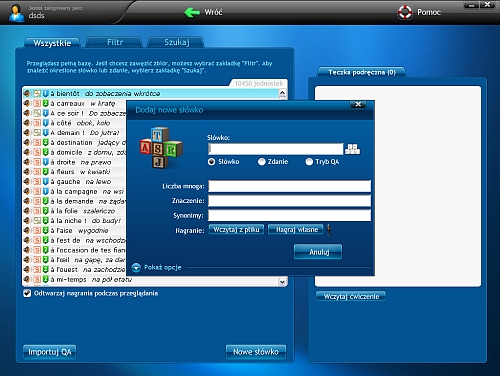Select the Słówko radio button

click(211, 162)
